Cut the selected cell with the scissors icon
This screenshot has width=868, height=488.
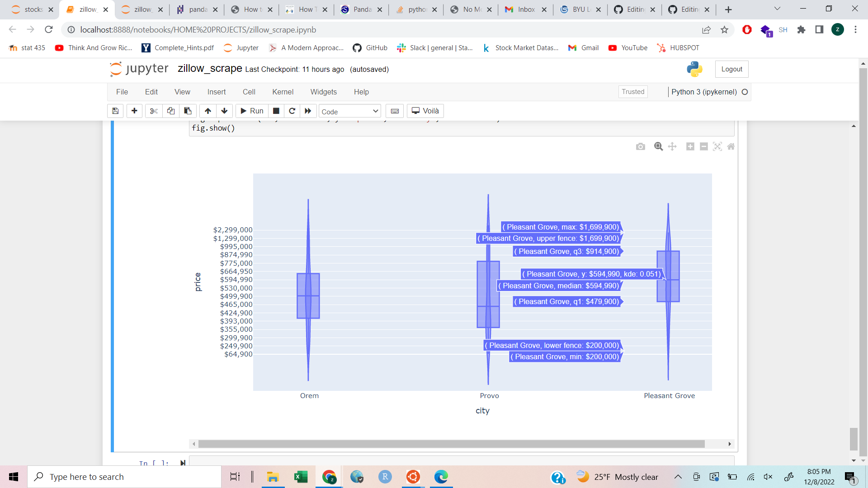pos(154,111)
